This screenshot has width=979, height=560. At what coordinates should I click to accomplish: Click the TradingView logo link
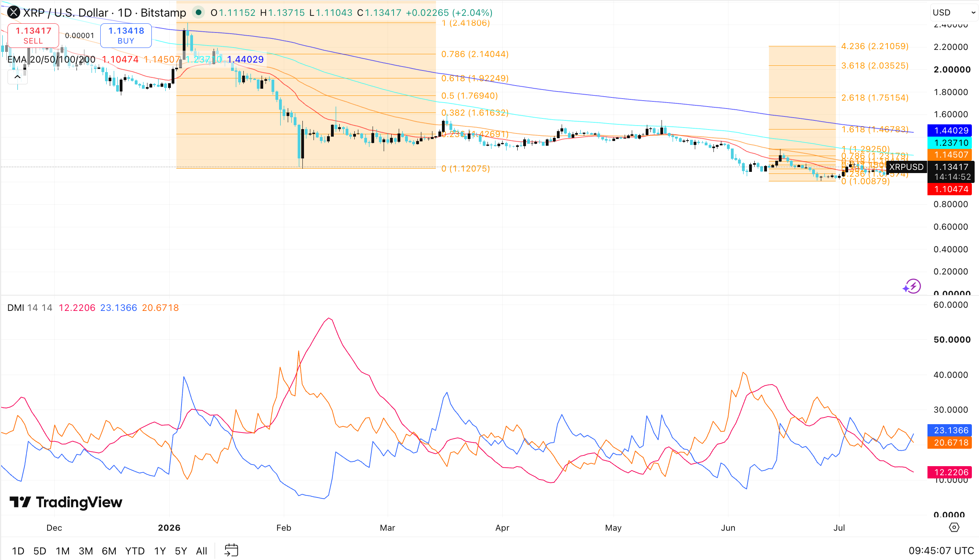click(x=66, y=502)
